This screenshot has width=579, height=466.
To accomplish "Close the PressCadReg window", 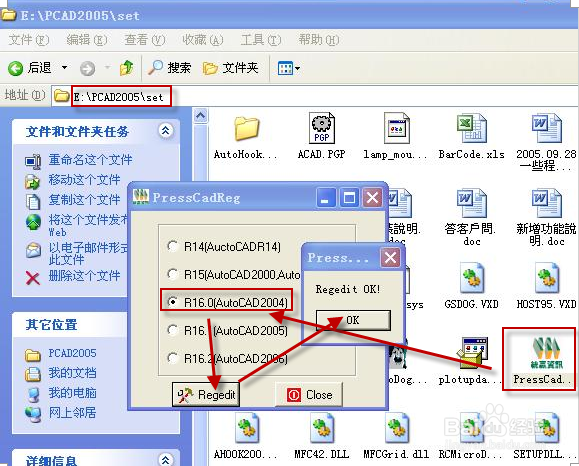I will 372,198.
